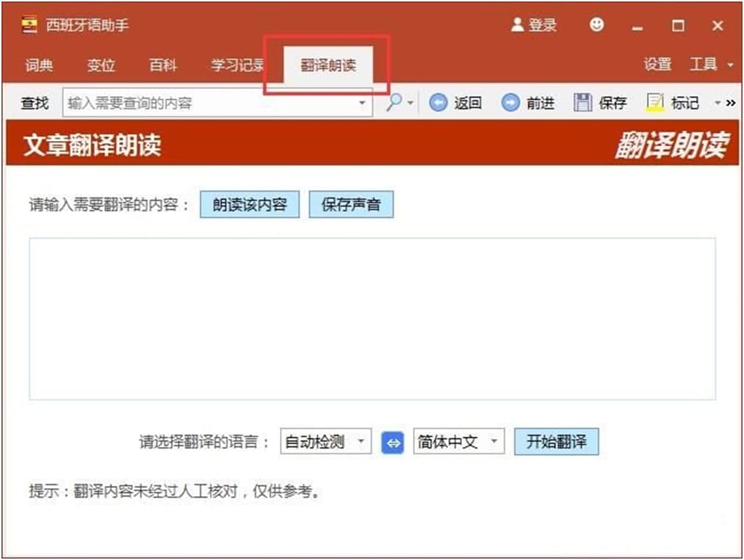
Task: Click the magnifier search icon
Action: tap(395, 103)
